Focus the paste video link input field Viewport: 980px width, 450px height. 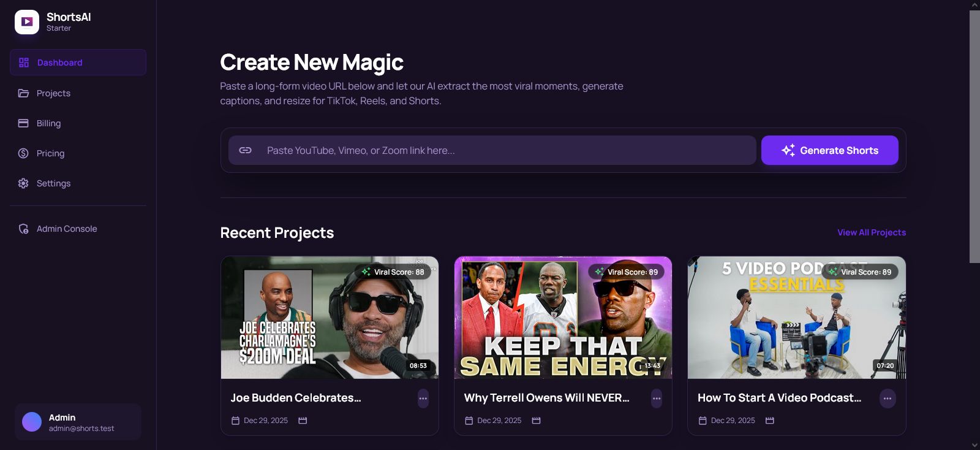pos(508,150)
